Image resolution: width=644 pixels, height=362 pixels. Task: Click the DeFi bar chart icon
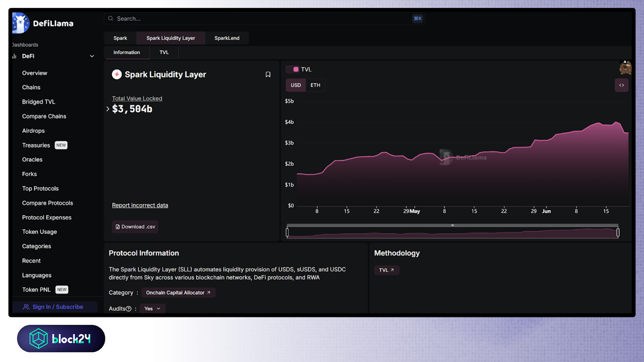coord(14,56)
